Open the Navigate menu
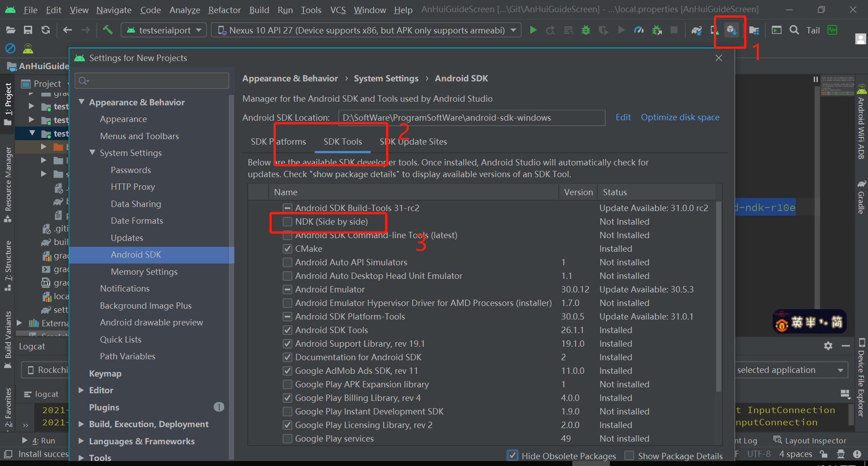The image size is (868, 466). (x=113, y=9)
